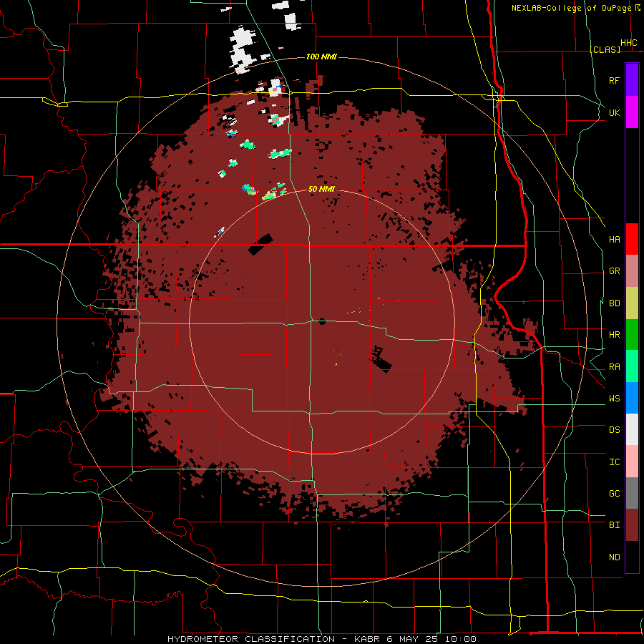Image resolution: width=644 pixels, height=644 pixels.
Task: Select the GC gray legend swatch
Action: tap(632, 493)
